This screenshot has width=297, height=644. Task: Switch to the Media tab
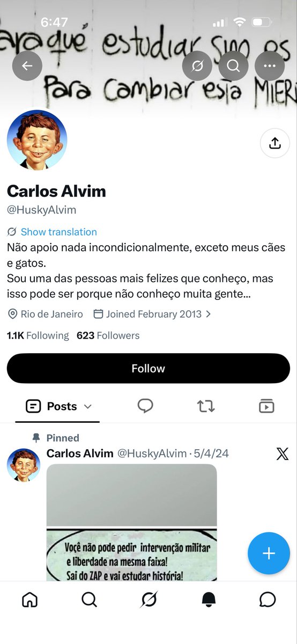tap(266, 406)
